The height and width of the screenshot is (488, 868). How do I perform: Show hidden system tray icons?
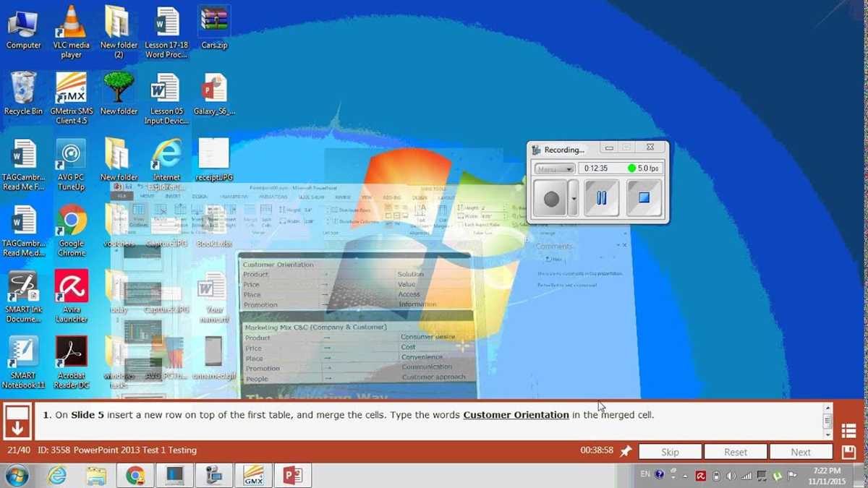tap(686, 476)
